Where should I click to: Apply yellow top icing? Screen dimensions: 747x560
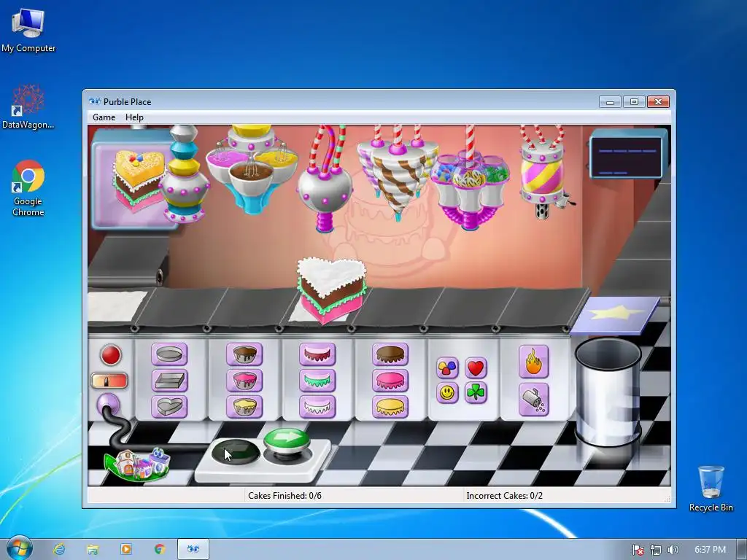390,407
